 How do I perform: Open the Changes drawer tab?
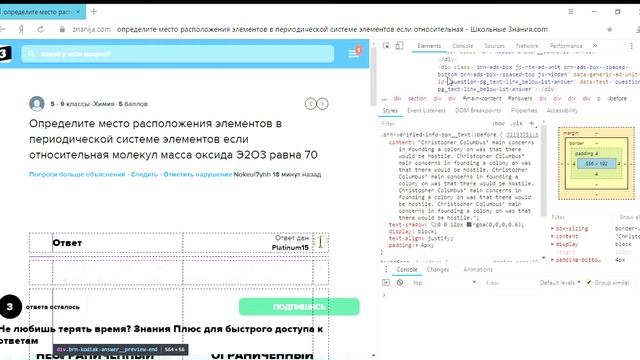438,269
